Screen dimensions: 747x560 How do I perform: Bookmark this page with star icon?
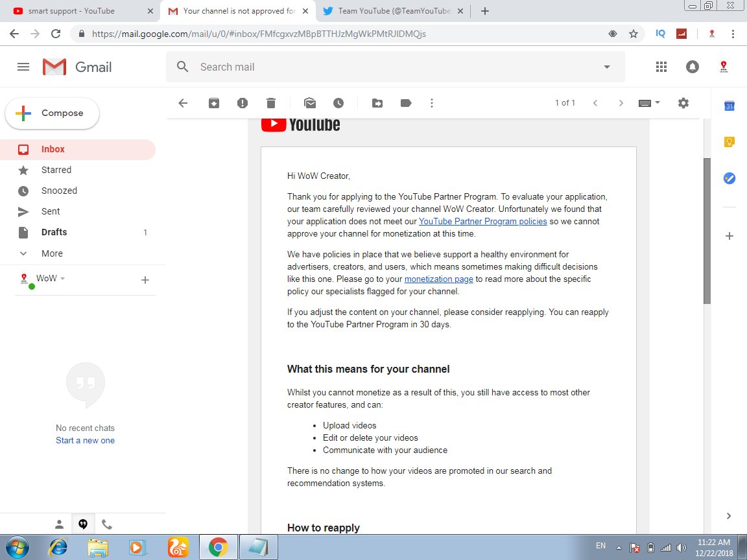633,34
